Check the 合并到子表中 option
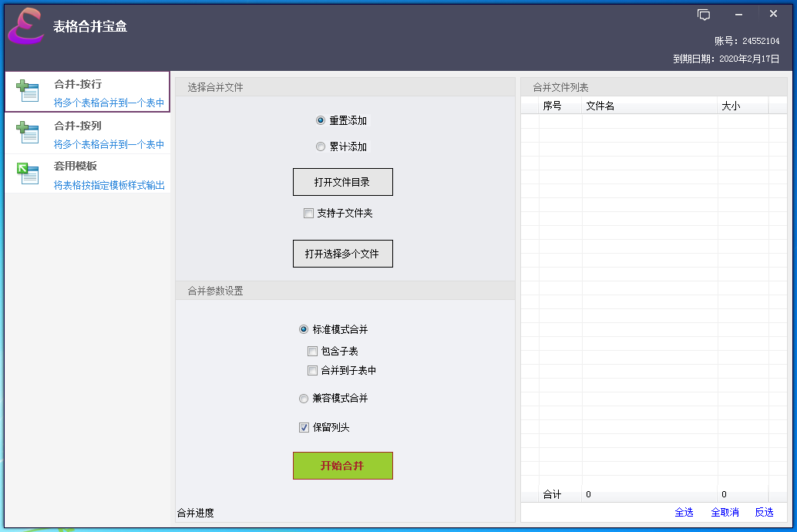 pos(313,371)
